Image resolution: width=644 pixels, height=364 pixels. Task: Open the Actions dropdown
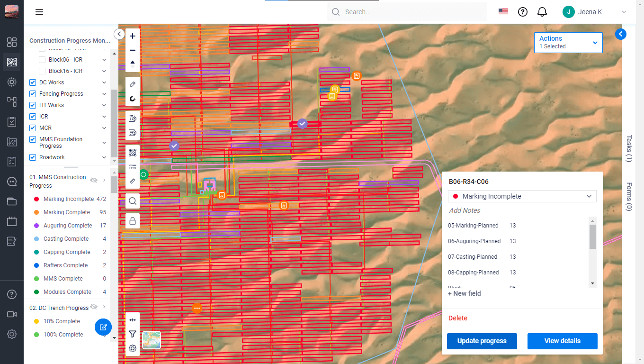pyautogui.click(x=568, y=43)
